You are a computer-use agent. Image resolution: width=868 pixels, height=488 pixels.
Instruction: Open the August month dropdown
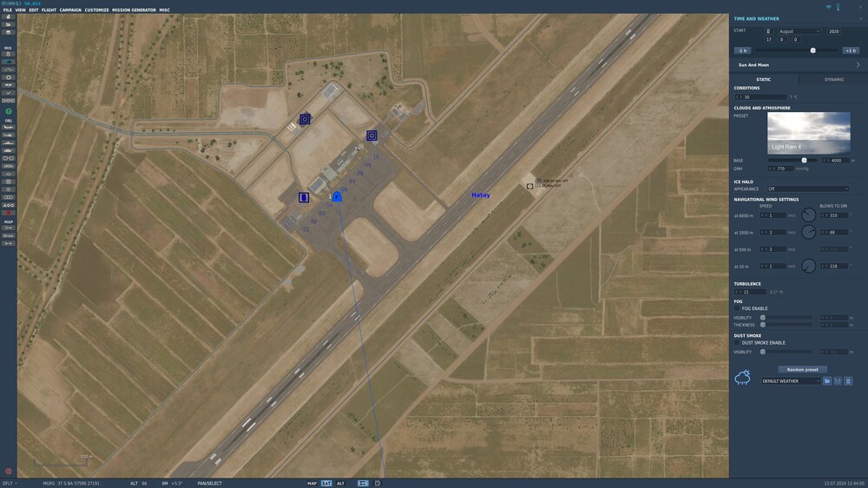coord(799,31)
